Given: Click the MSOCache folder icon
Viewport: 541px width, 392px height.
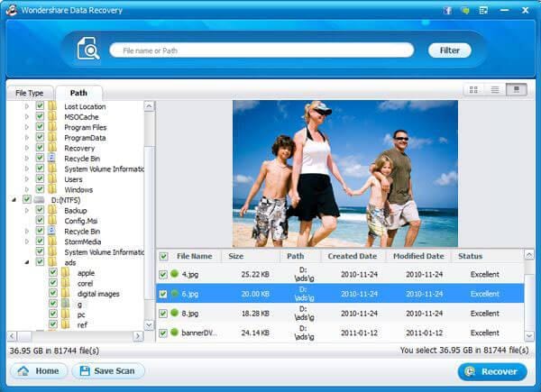Looking at the screenshot, I should pyautogui.click(x=52, y=116).
